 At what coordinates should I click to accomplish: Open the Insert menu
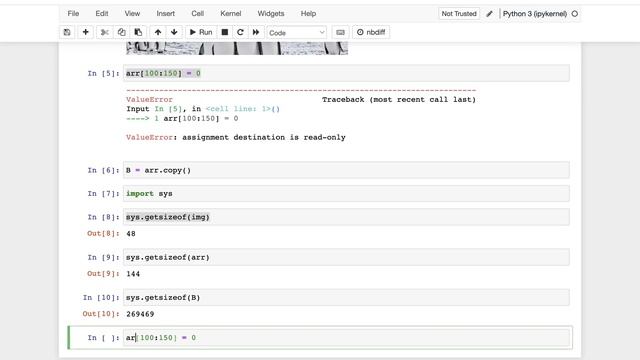point(165,13)
